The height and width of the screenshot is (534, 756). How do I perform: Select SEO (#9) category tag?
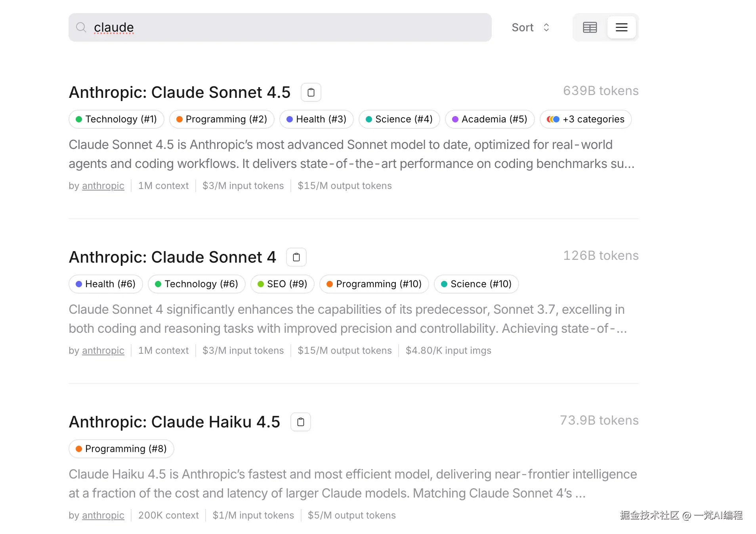[283, 284]
